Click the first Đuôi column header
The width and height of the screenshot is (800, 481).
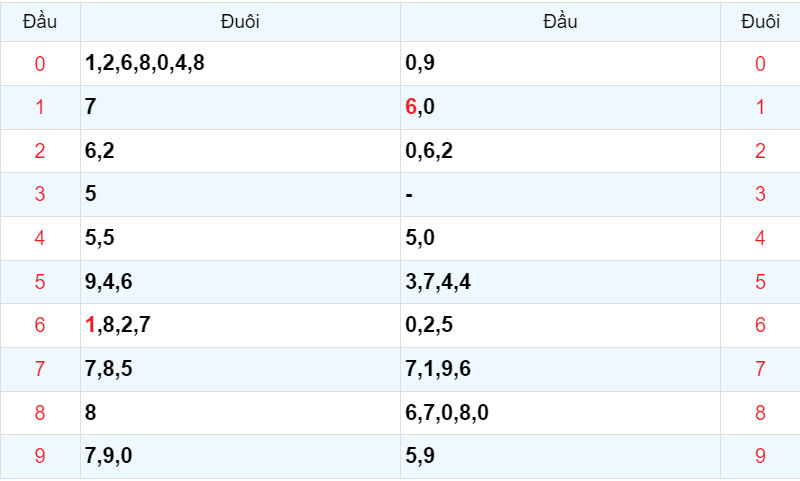point(240,22)
